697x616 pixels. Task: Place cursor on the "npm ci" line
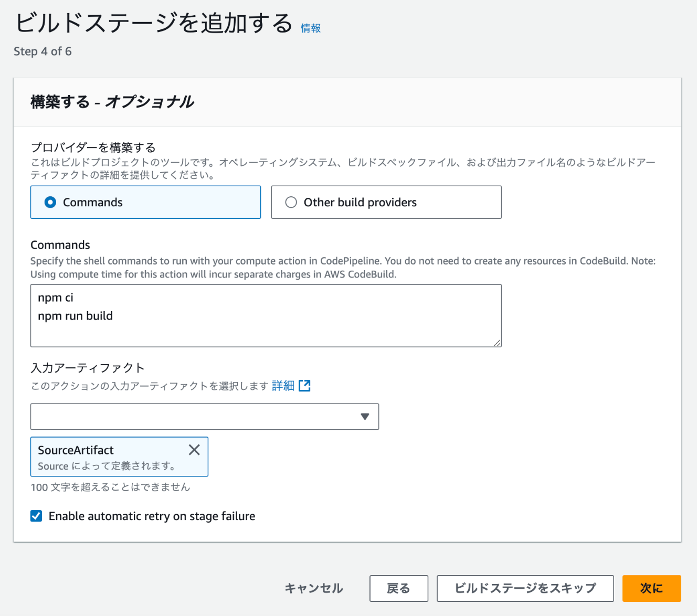point(56,298)
